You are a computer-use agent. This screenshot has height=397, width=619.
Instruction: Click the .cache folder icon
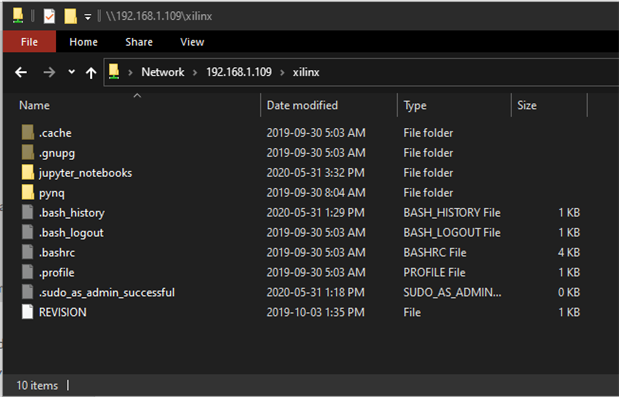pyautogui.click(x=28, y=133)
